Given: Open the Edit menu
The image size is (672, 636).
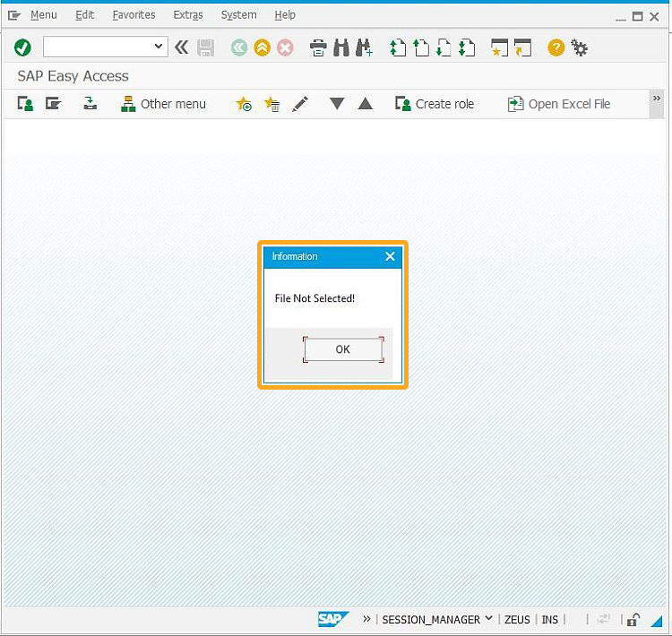Looking at the screenshot, I should tap(84, 15).
